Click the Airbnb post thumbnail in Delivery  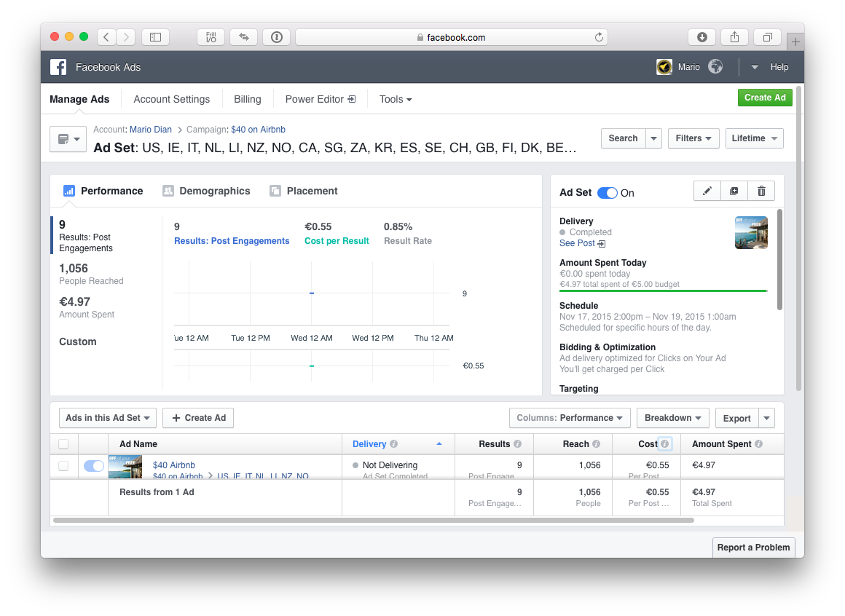pyautogui.click(x=751, y=232)
